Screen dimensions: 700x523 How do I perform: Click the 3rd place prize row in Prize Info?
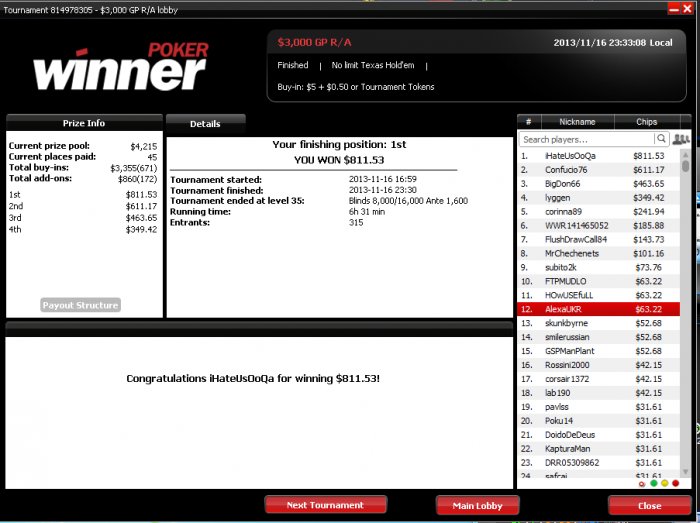click(x=83, y=218)
